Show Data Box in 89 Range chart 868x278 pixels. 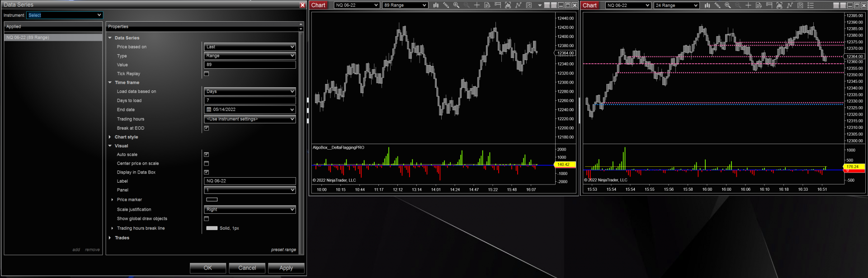coord(487,5)
